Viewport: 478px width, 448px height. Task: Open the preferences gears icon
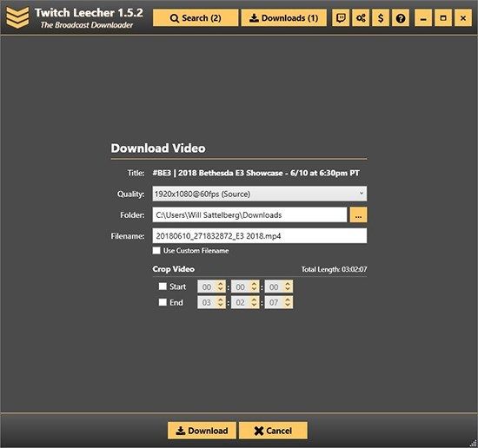pyautogui.click(x=361, y=18)
